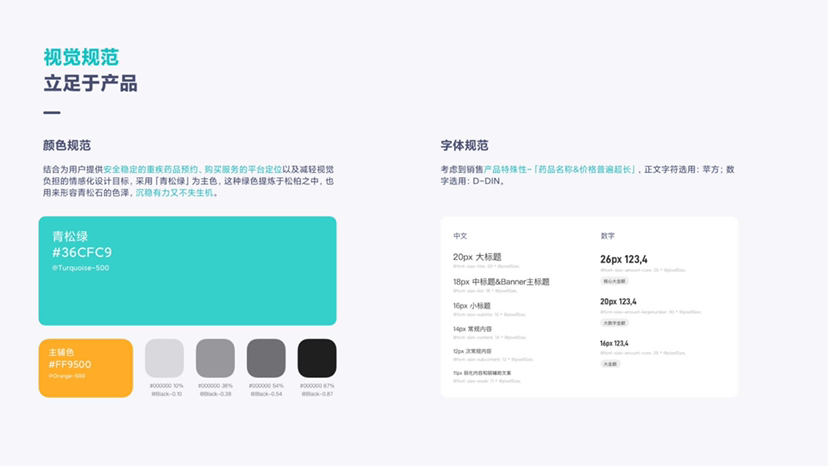Select the #000000 54% dark gray swatch
828x466 pixels.
(x=266, y=358)
